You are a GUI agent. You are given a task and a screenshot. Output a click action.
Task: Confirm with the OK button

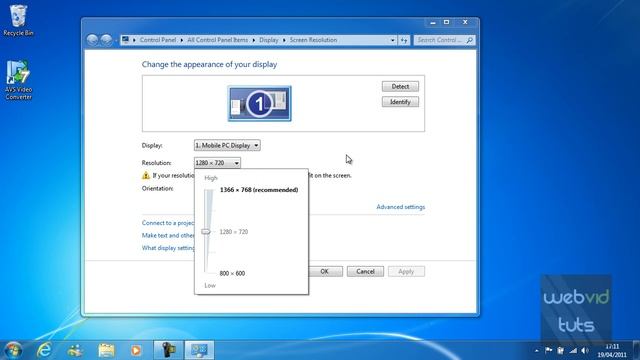326,271
